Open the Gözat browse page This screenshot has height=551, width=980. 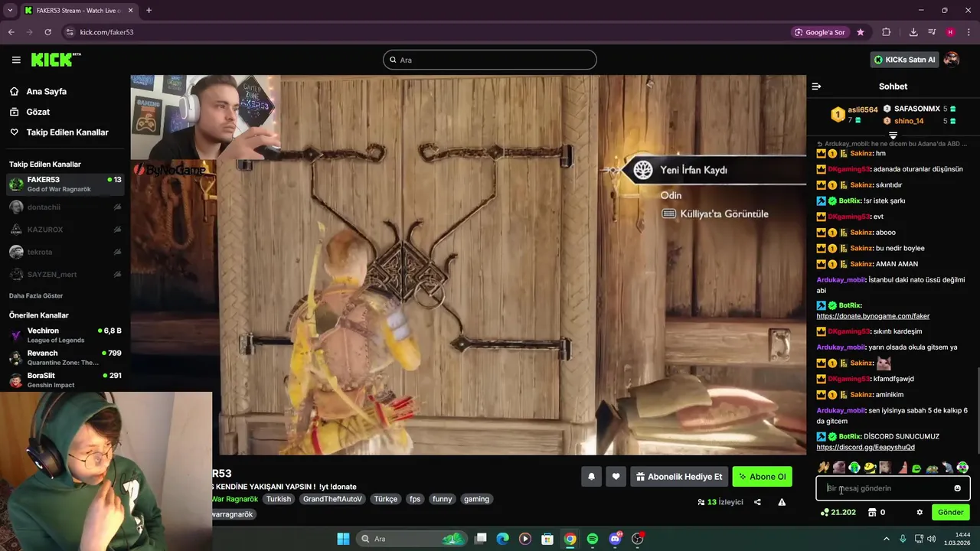pyautogui.click(x=38, y=112)
